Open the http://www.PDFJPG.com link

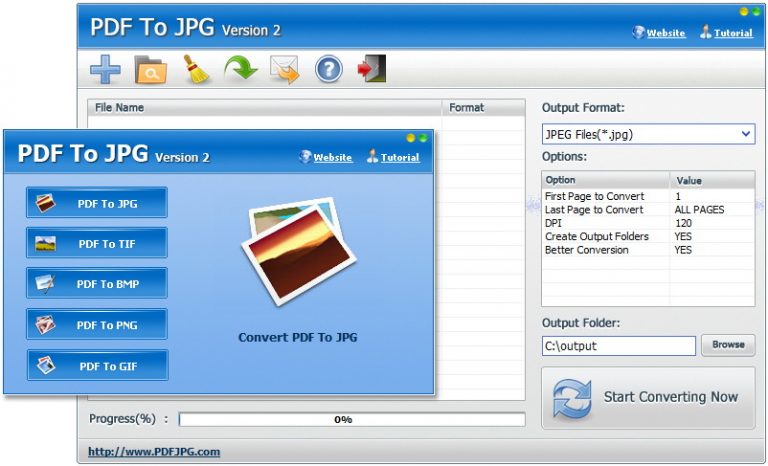154,452
